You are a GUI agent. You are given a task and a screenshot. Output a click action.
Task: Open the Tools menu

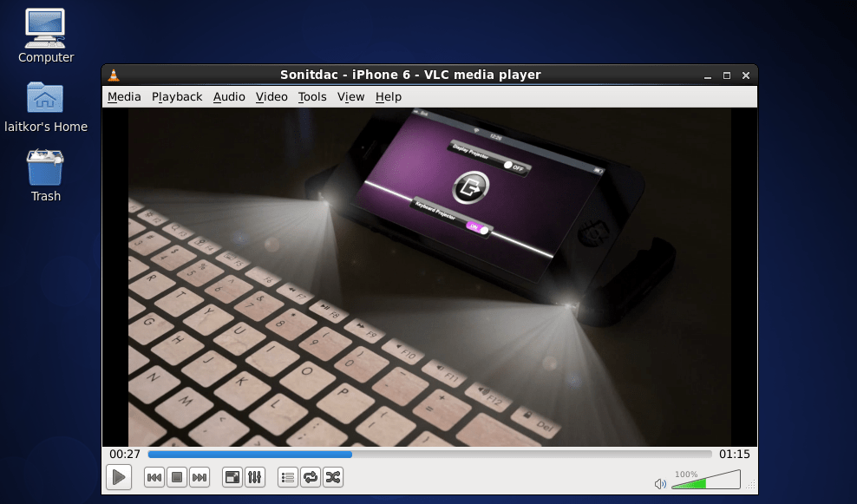point(312,96)
